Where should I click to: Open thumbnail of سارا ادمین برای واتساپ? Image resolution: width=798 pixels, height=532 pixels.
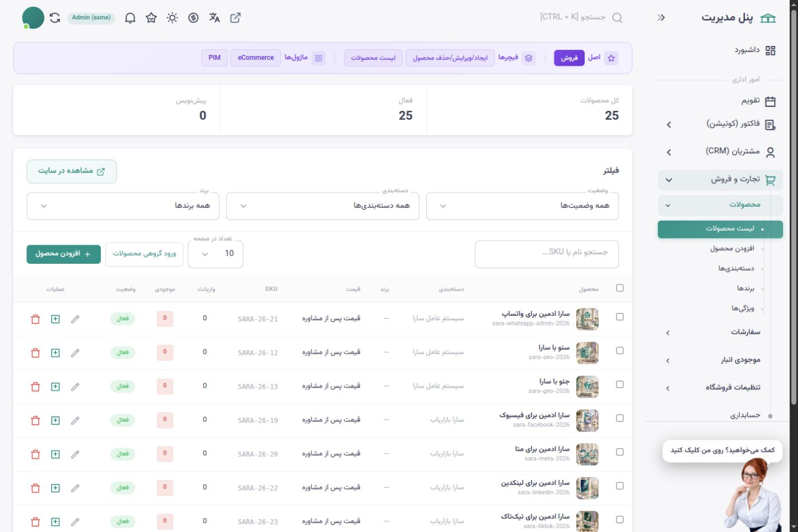(x=587, y=319)
